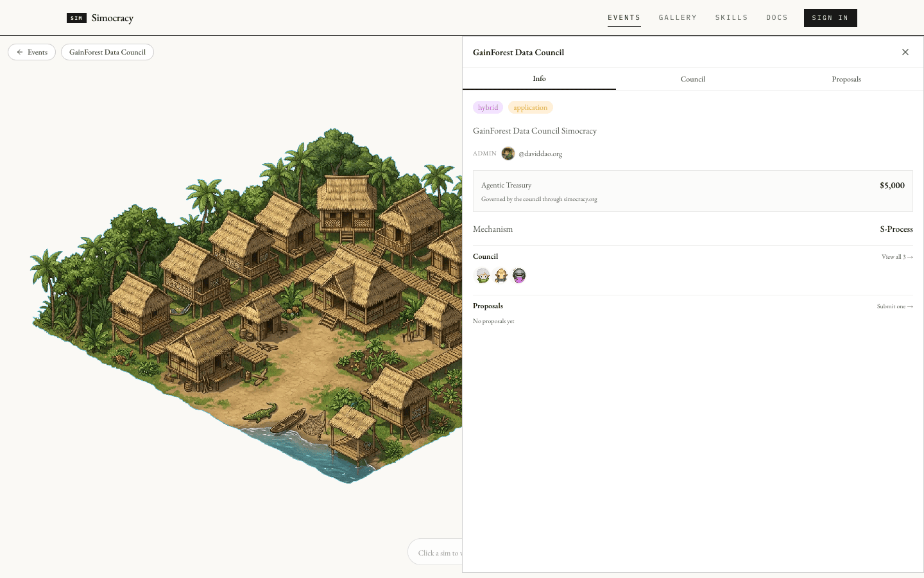
Task: Click the S-Process mechanism value
Action: (896, 229)
